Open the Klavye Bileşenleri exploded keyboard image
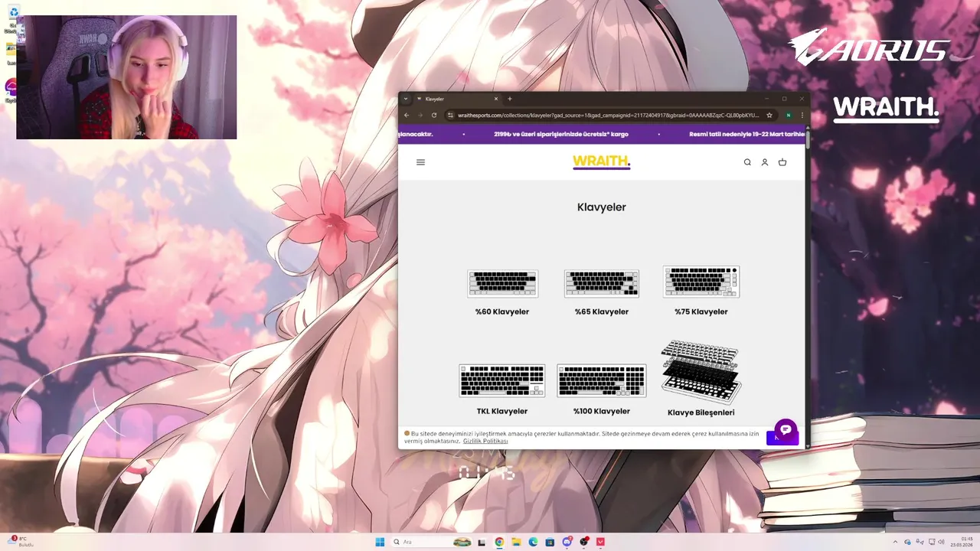This screenshot has height=551, width=980. [701, 372]
